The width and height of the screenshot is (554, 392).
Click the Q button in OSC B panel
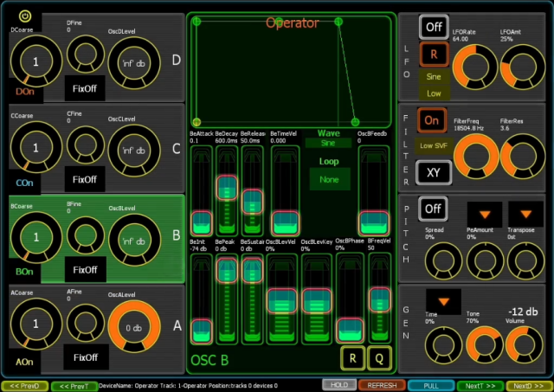click(379, 358)
